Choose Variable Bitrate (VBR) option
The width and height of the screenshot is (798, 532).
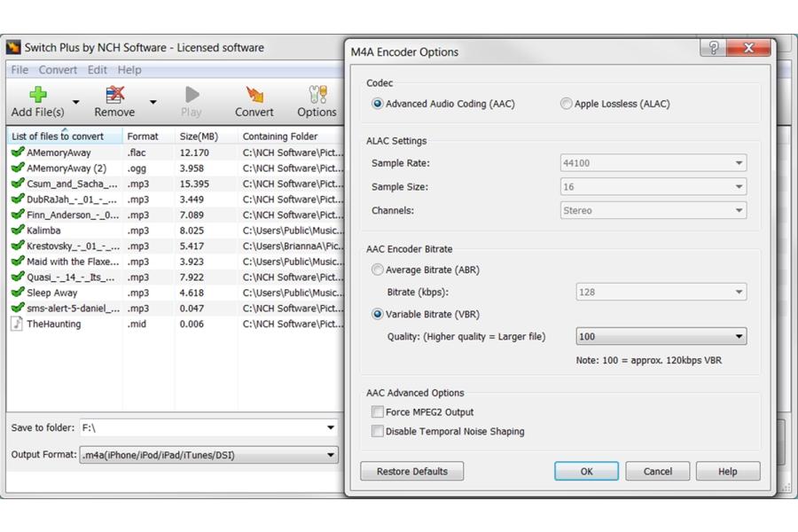tap(377, 314)
